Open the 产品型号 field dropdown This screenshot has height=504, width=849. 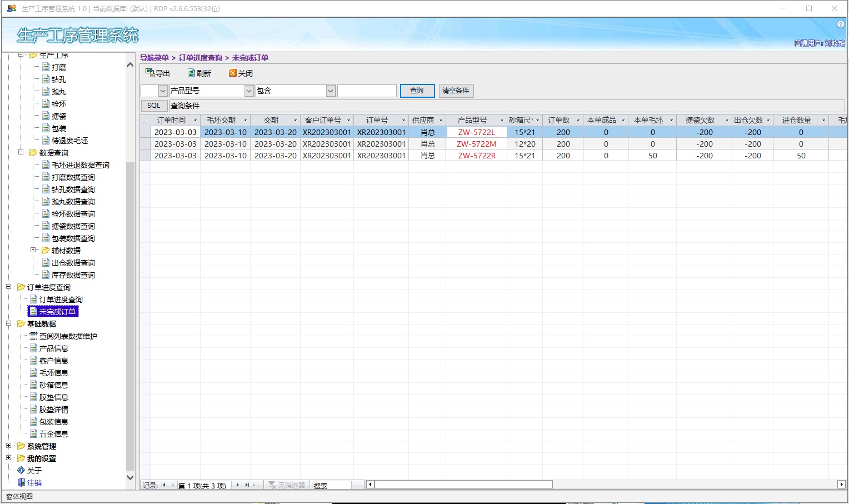(x=249, y=91)
